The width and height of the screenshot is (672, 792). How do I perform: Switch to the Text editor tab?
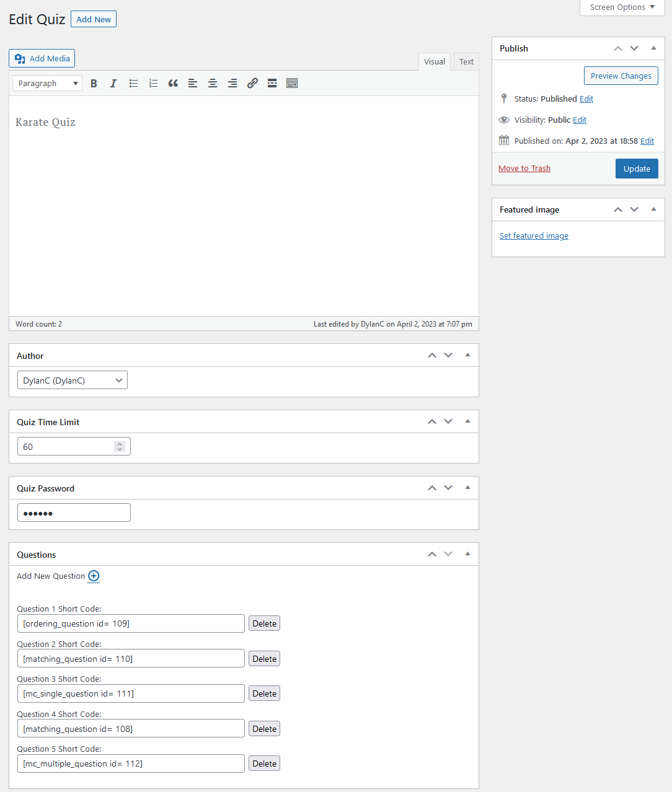(x=466, y=62)
